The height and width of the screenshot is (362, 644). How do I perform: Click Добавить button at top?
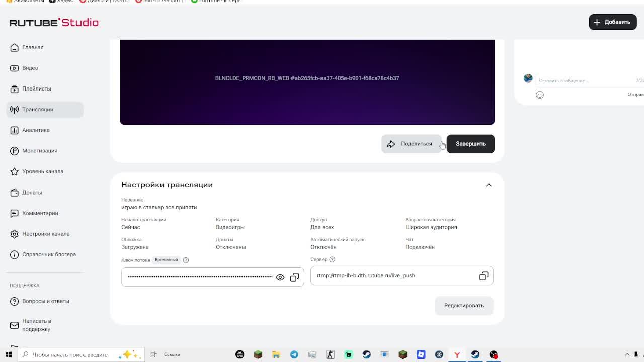613,22
